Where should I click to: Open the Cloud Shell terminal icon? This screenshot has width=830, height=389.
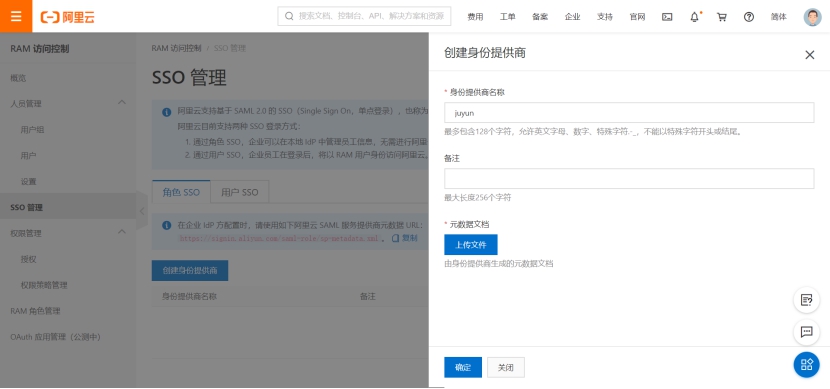point(667,16)
